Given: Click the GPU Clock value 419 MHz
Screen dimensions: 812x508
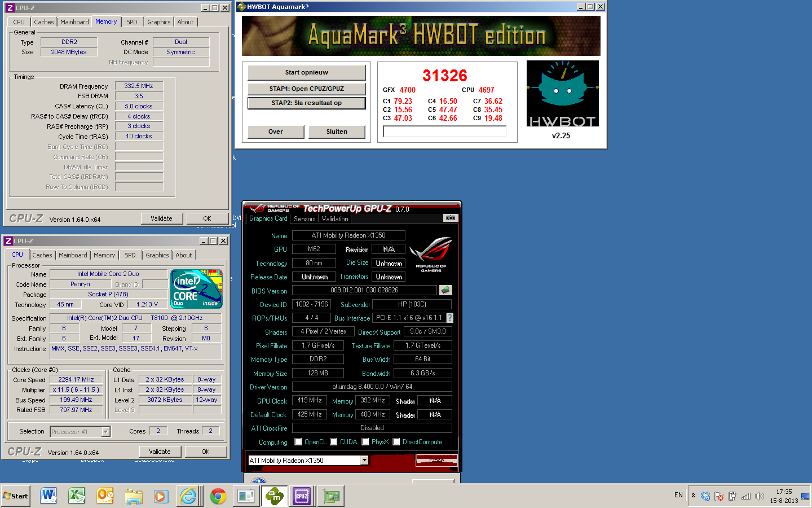Looking at the screenshot, I should [310, 400].
